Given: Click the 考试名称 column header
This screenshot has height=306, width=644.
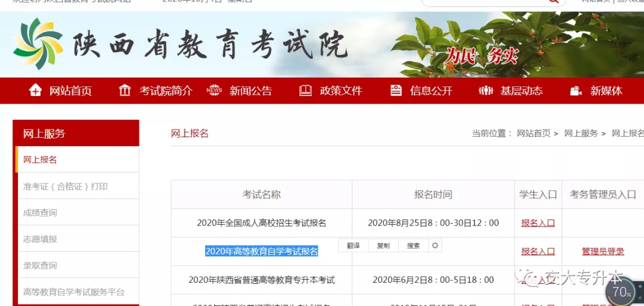Looking at the screenshot, I should 262,194.
